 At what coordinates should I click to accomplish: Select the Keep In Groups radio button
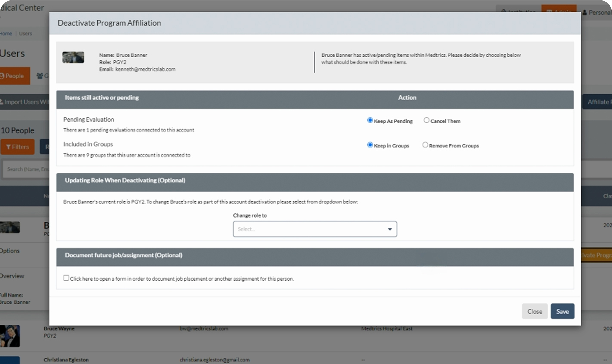[x=370, y=145]
